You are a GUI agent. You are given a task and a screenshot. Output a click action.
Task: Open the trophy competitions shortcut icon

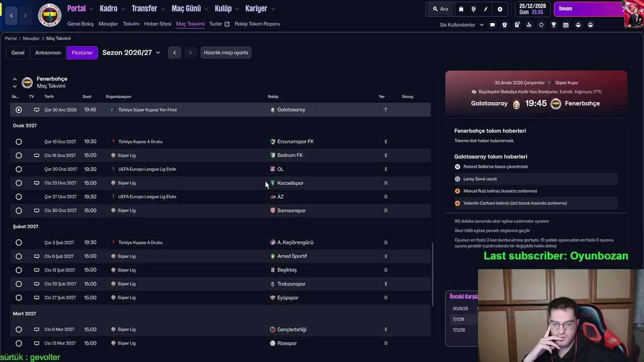click(x=553, y=25)
